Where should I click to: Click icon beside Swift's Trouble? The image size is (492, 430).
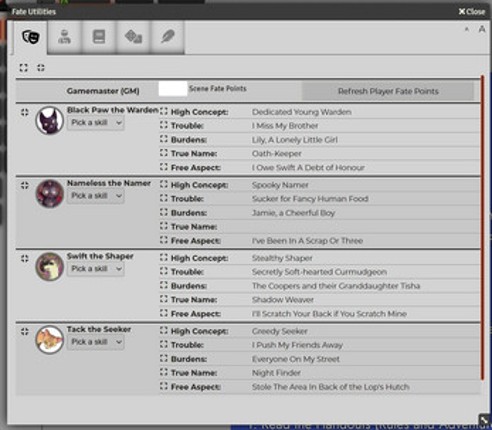point(164,271)
